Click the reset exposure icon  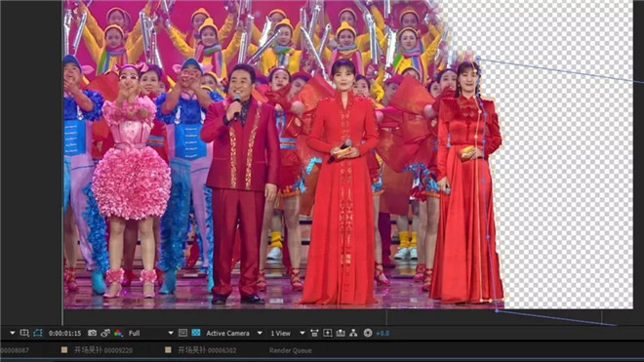[x=368, y=334]
